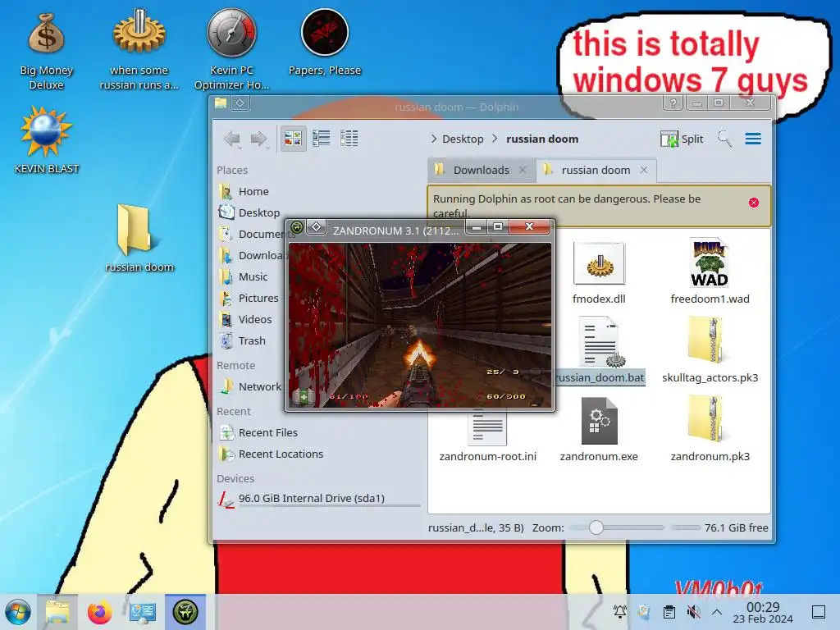Launch Kevin PC Optimizer desktop icon
The height and width of the screenshot is (630, 840).
tap(231, 50)
